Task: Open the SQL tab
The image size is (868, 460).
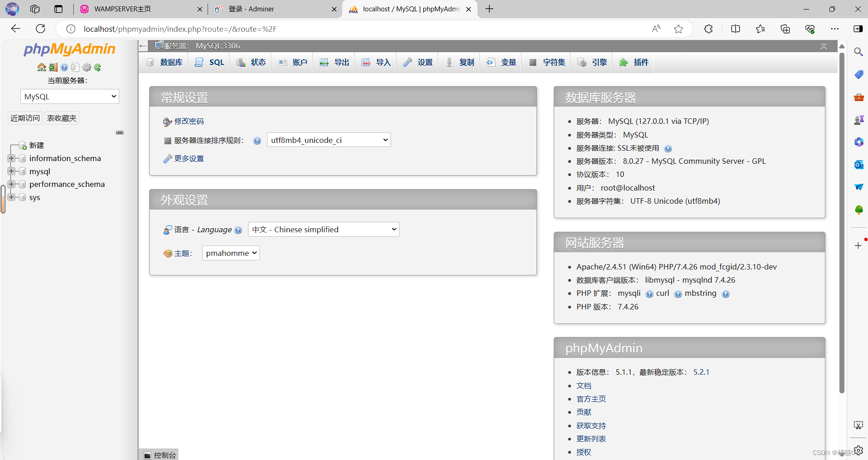Action: coord(210,63)
